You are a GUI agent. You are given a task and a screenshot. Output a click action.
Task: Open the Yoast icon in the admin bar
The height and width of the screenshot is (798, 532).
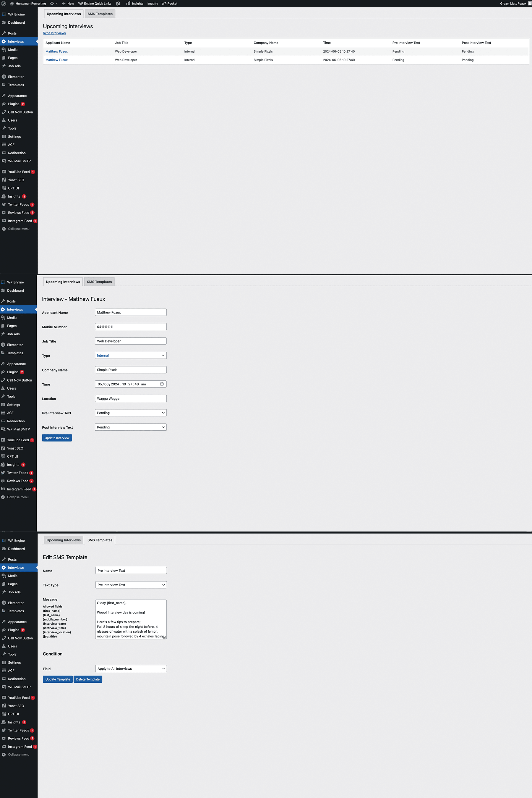point(118,3)
